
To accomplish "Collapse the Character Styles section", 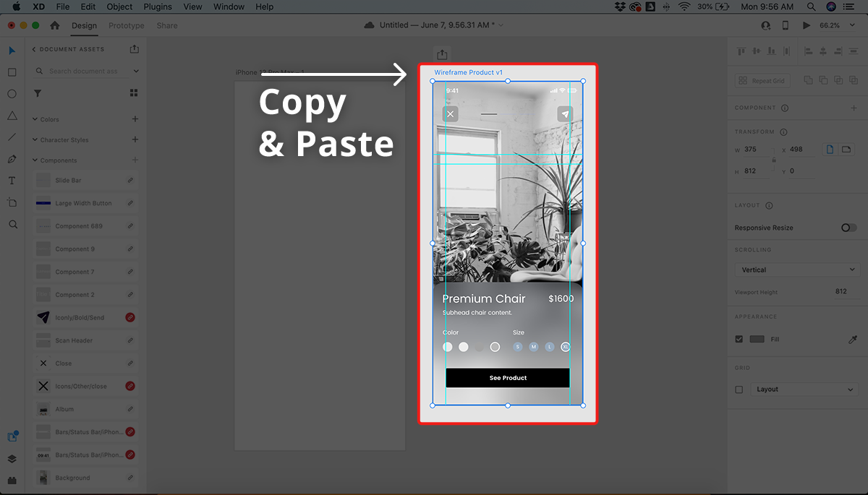I will [x=35, y=140].
